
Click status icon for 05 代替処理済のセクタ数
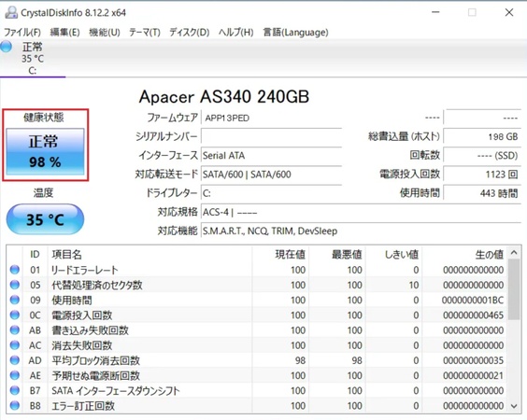coord(14,285)
